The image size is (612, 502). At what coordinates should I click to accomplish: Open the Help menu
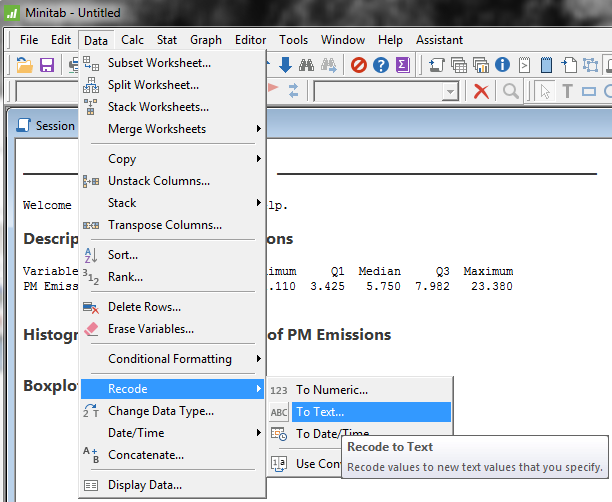390,40
